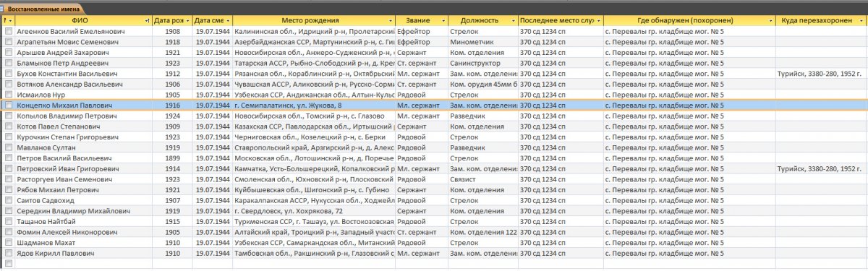Open the filter arrow of the Дата рож column
The image size is (868, 271).
[187, 21]
